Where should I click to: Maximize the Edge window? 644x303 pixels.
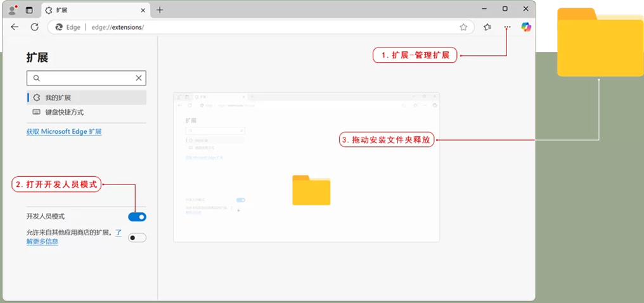pyautogui.click(x=505, y=9)
